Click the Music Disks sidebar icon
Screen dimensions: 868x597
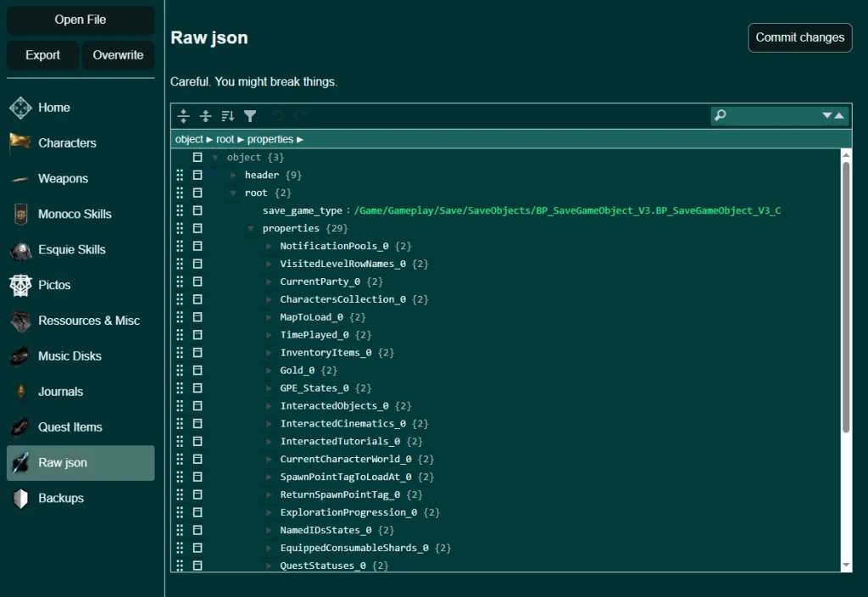click(x=20, y=357)
